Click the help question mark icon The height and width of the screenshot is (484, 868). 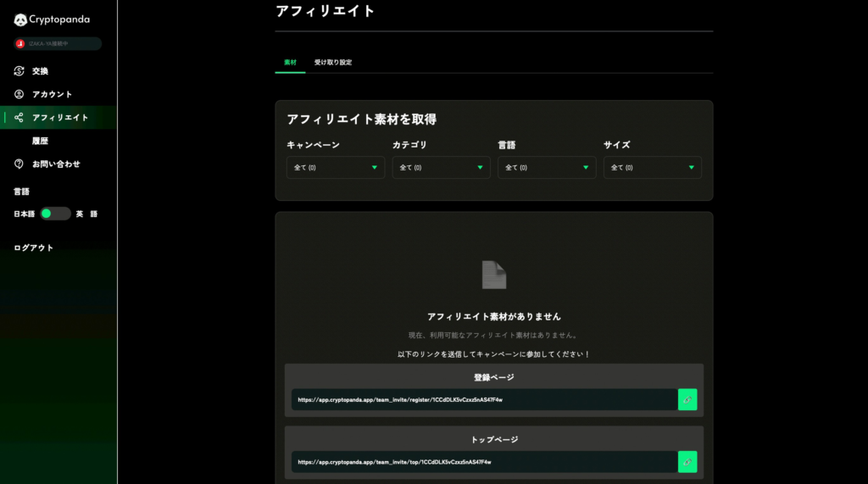pyautogui.click(x=19, y=164)
